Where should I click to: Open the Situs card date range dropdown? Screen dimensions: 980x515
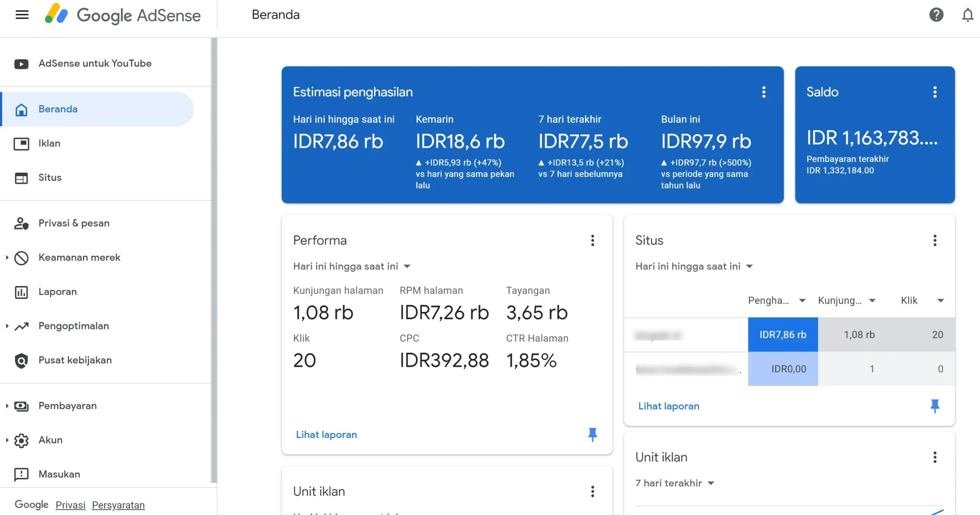[694, 266]
